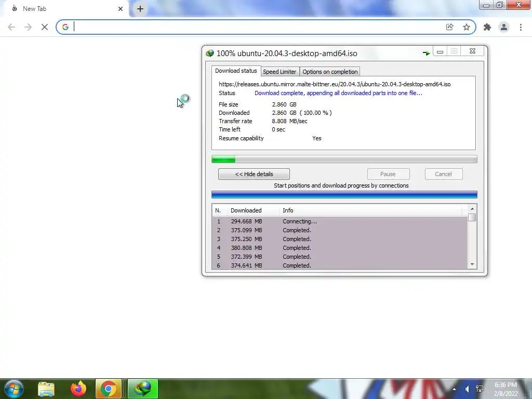Click the Downloaded 100.00 % value
This screenshot has width=532, height=399.
click(302, 113)
